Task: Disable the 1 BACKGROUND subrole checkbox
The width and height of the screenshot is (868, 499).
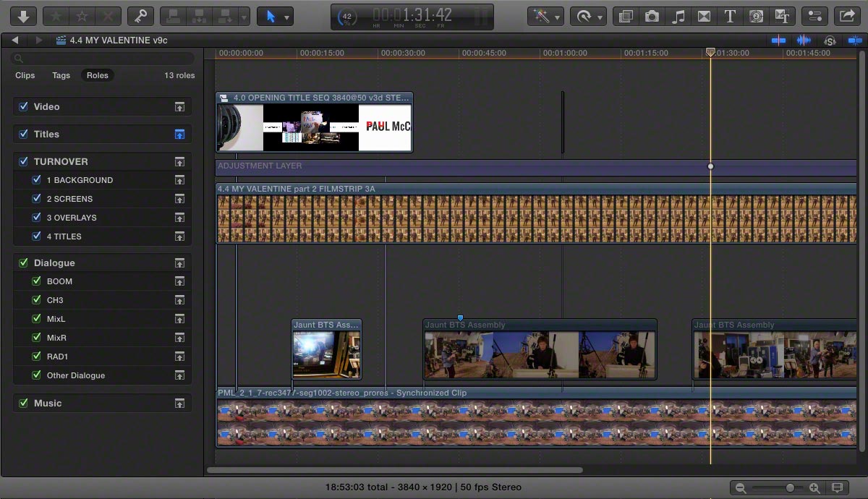Action: (37, 179)
